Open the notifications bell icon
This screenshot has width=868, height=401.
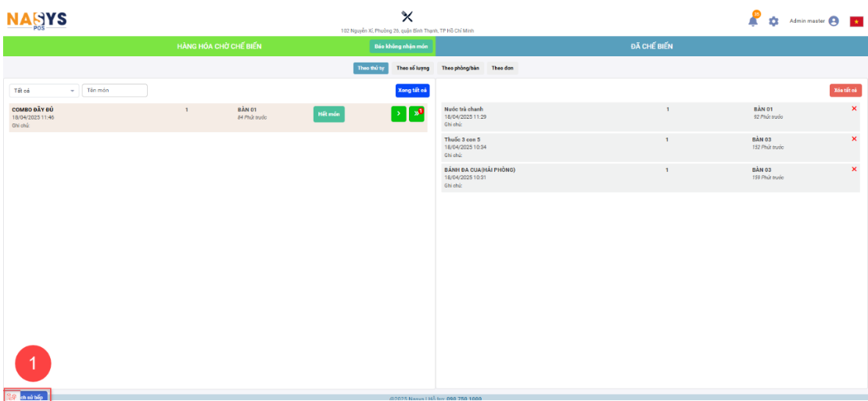coord(753,21)
